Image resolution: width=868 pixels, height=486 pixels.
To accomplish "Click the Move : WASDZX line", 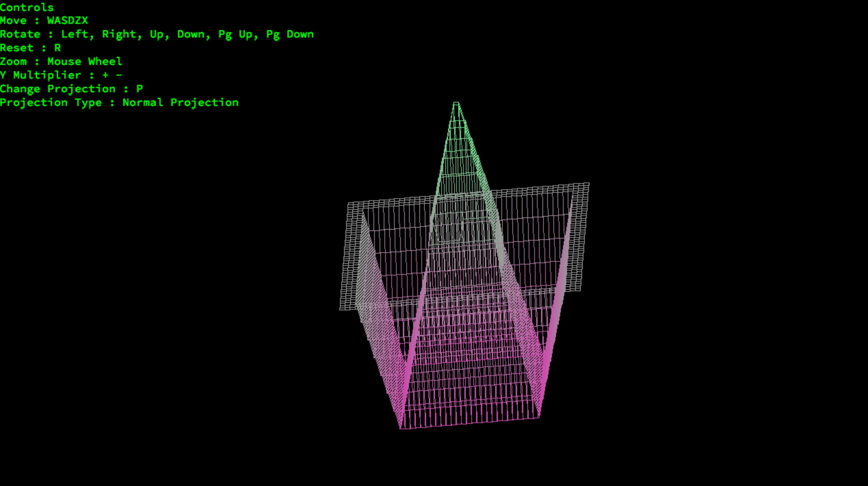I will tap(44, 21).
